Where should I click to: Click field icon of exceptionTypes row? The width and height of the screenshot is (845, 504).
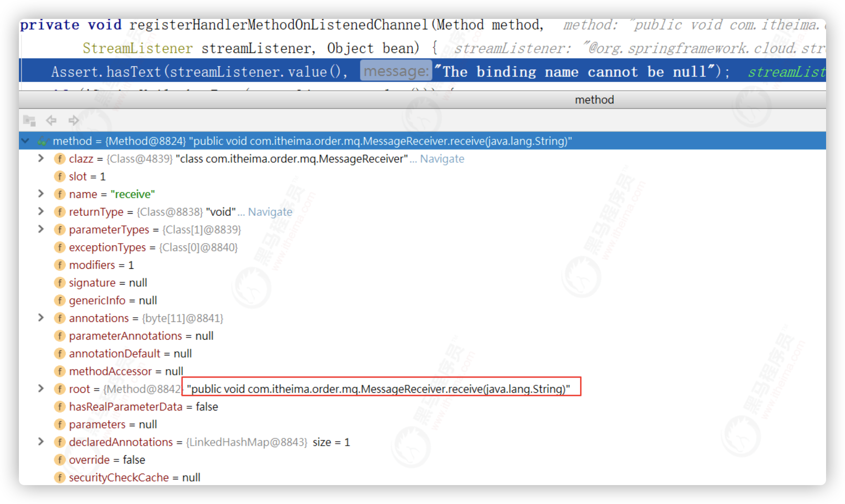(60, 247)
